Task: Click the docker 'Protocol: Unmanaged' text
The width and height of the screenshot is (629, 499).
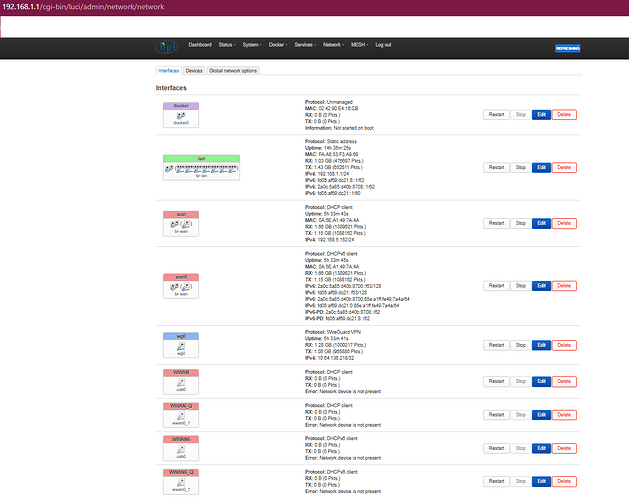Action: (x=329, y=102)
